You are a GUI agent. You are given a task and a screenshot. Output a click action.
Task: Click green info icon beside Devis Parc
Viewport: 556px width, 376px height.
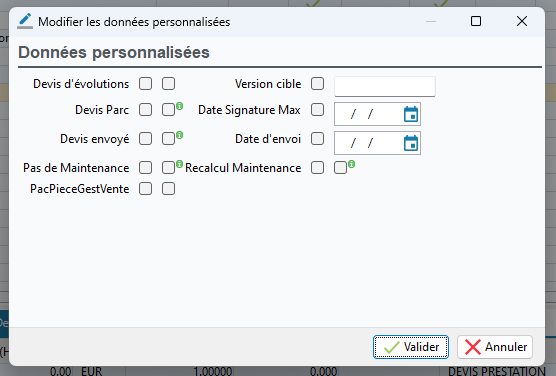[180, 106]
